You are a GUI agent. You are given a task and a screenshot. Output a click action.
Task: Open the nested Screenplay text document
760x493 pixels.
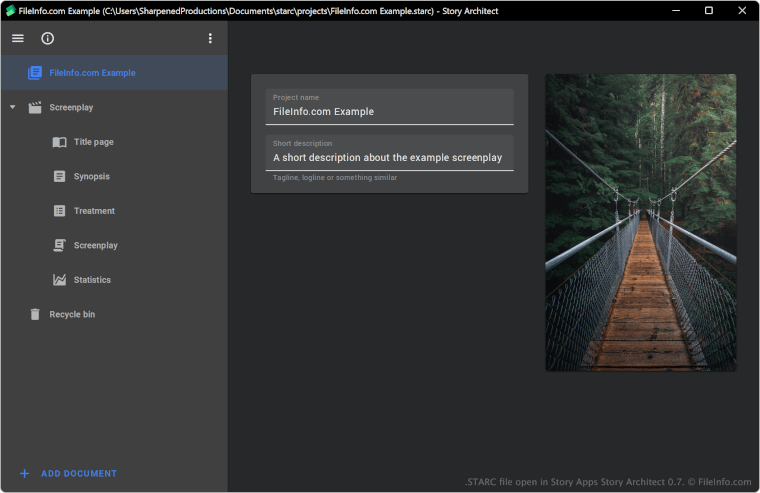coord(95,246)
